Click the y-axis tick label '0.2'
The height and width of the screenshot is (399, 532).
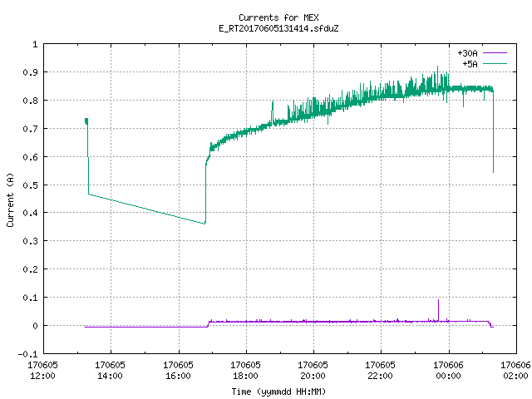pyautogui.click(x=30, y=269)
